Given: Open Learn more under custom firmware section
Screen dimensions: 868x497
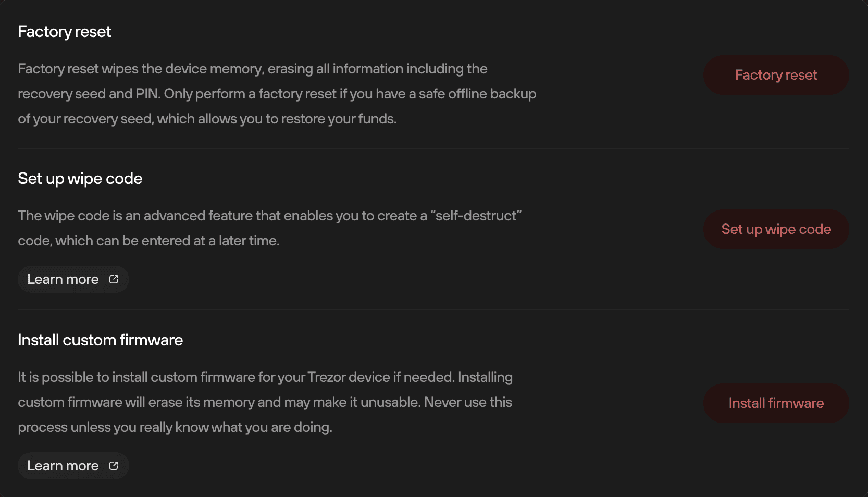Looking at the screenshot, I should click(73, 466).
